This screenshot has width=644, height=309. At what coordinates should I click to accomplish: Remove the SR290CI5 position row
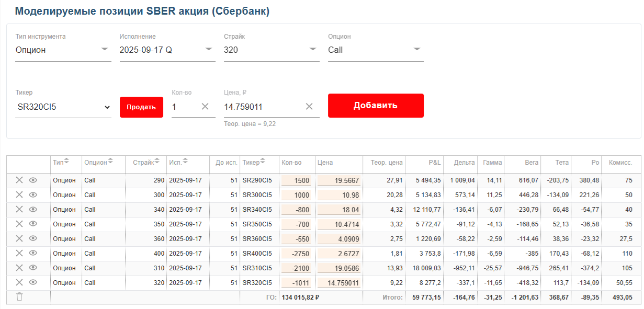tap(19, 180)
